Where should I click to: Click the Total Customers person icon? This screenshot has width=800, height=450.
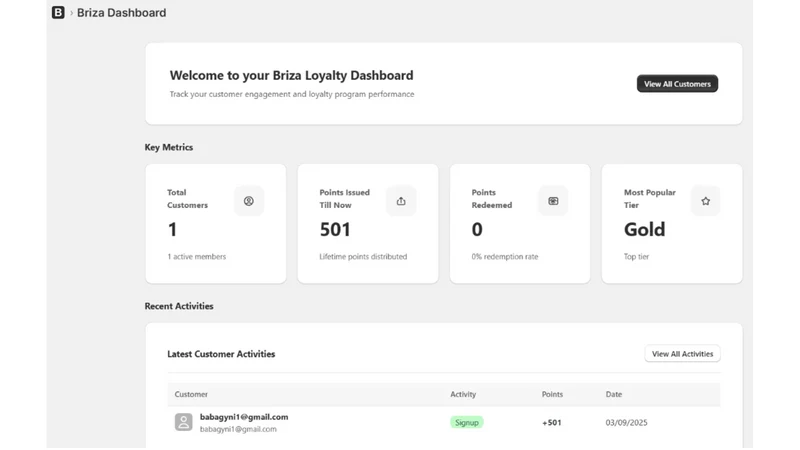coord(249,201)
